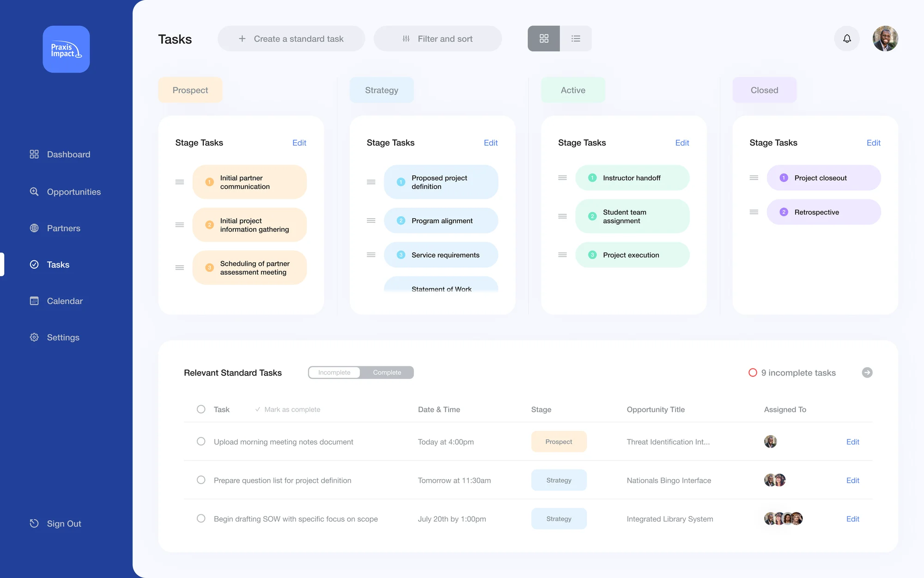Click drag handle beside Service requirements
The image size is (924, 578).
pos(371,255)
